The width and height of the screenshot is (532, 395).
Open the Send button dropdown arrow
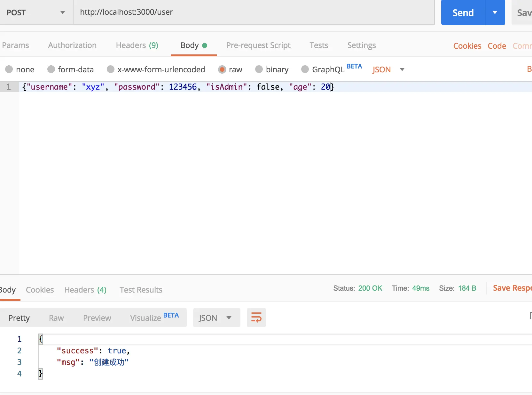click(x=495, y=12)
